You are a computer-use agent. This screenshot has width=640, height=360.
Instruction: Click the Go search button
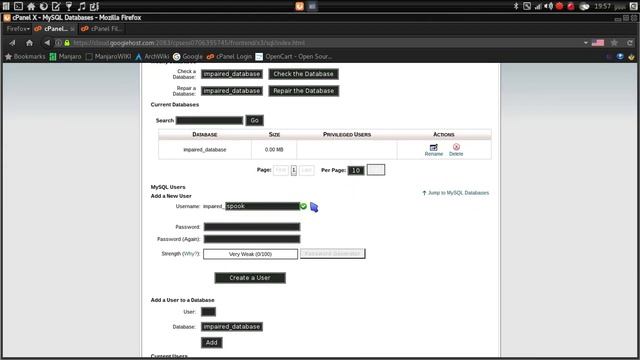[255, 120]
